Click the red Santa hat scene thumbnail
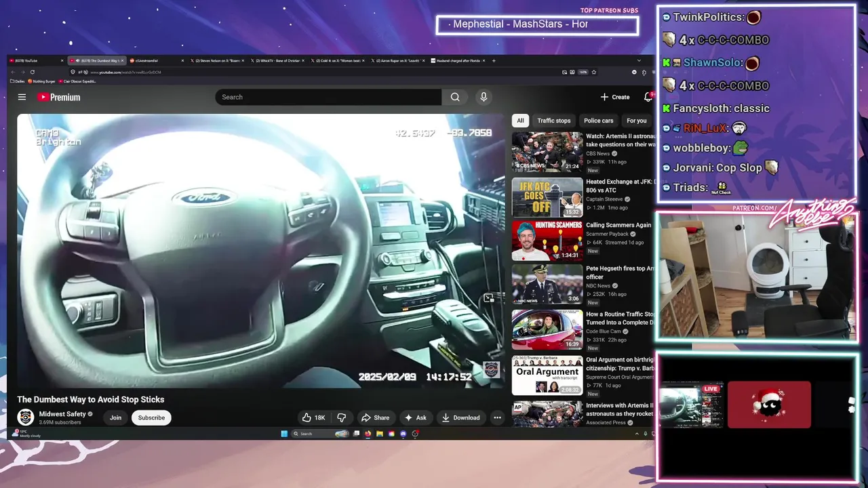The width and height of the screenshot is (868, 488). tap(769, 405)
